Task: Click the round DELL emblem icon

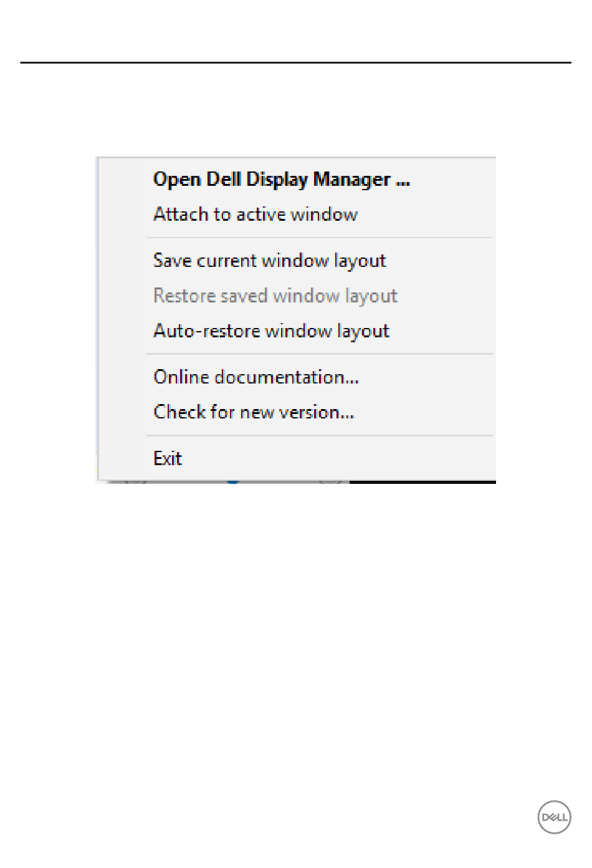Action: tap(554, 817)
